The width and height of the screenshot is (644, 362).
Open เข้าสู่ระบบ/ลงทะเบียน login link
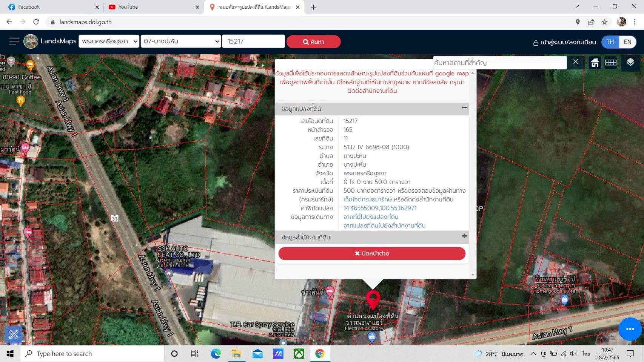[564, 42]
